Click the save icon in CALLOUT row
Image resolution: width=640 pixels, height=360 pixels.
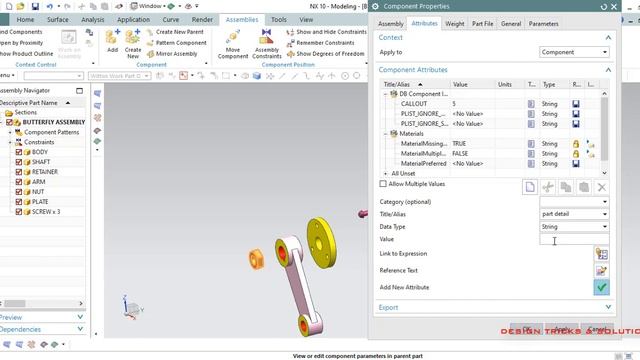pos(576,104)
